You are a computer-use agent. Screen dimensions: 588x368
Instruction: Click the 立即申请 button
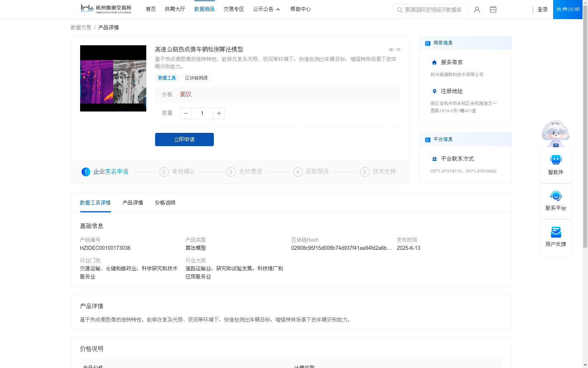(x=184, y=139)
